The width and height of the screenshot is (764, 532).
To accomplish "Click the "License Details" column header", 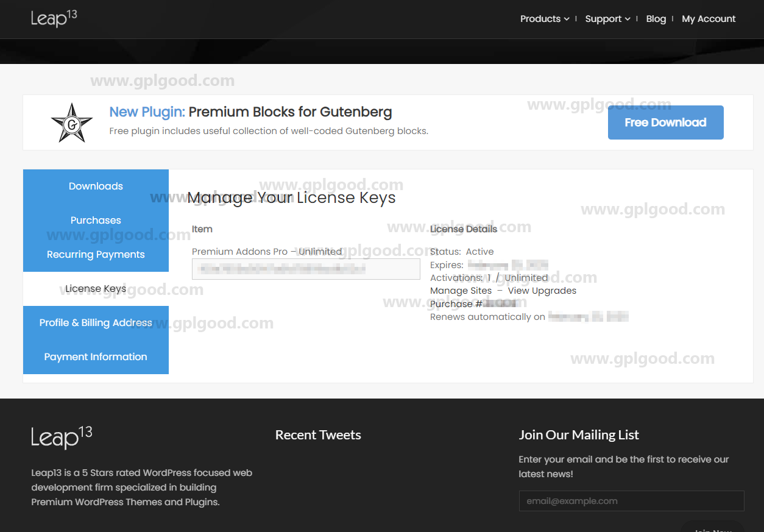I will [464, 229].
